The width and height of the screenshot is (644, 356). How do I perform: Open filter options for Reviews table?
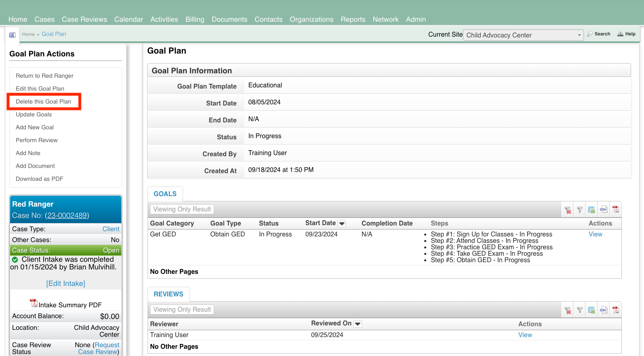(579, 310)
